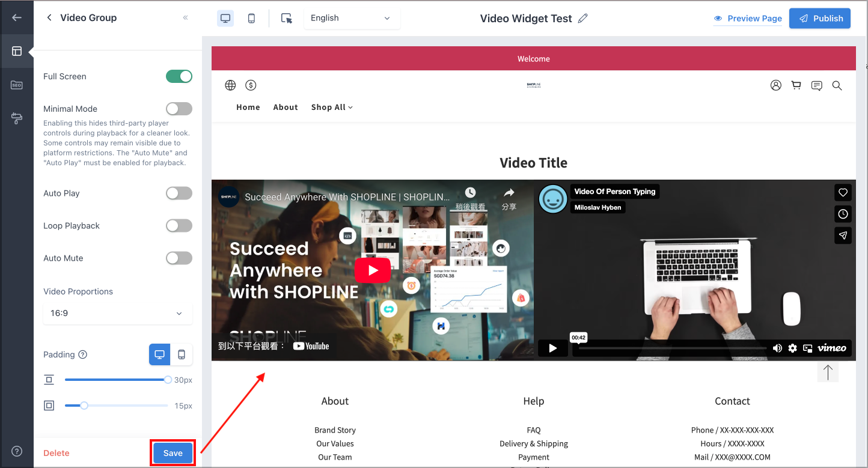Switch to mobile preview icon in top bar

[251, 18]
